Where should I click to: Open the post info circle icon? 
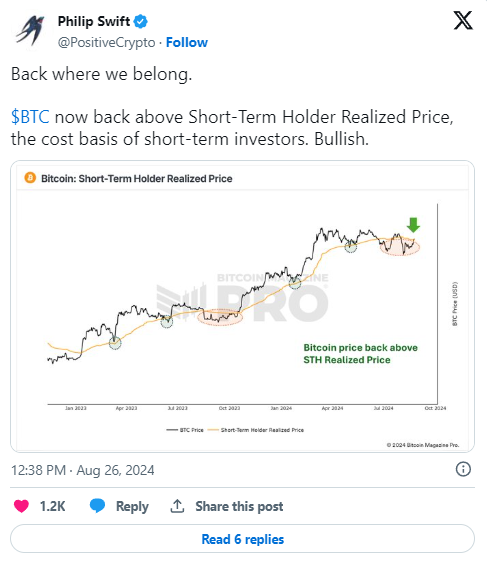tap(463, 469)
